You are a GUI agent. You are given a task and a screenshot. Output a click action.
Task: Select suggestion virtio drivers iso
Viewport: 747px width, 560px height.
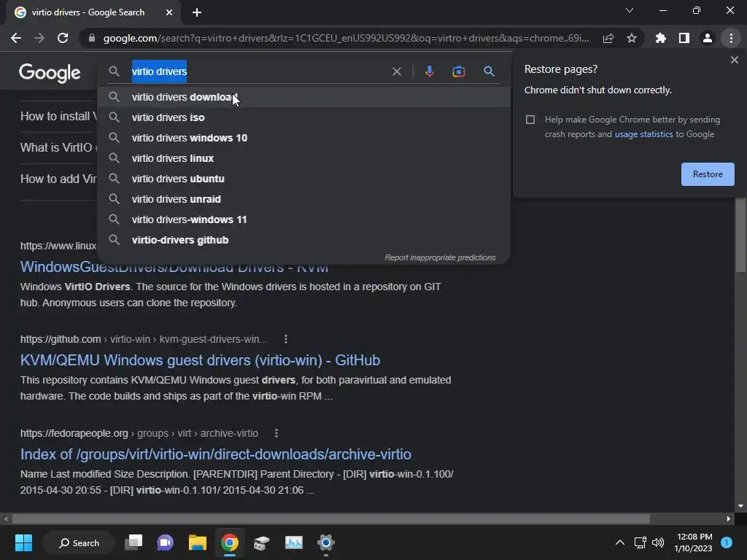(303, 117)
